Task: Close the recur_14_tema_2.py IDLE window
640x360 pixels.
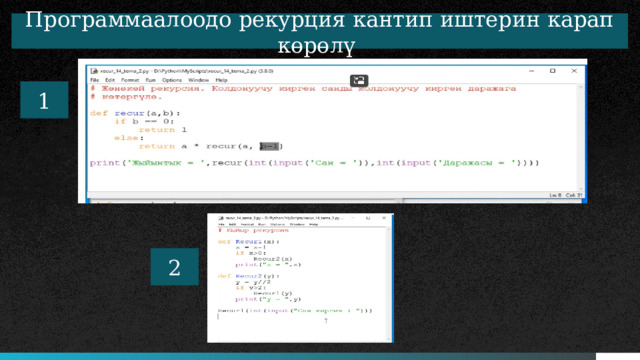Action: (x=574, y=71)
